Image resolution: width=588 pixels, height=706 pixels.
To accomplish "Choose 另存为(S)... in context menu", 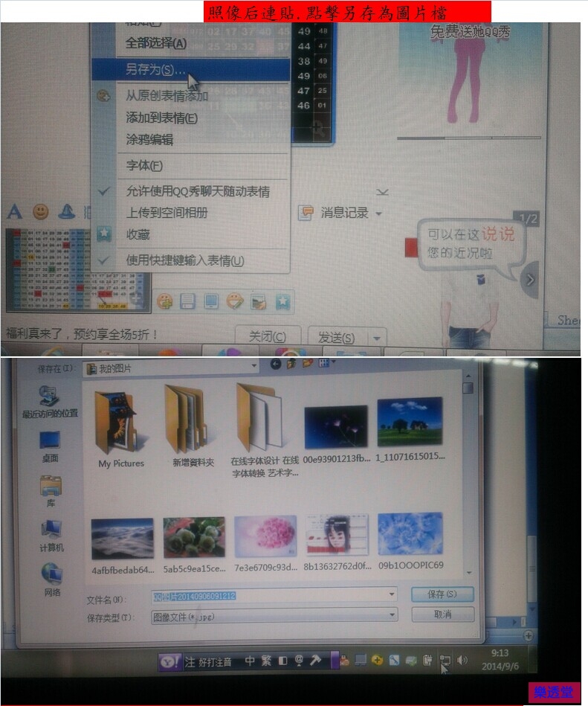I will coord(191,70).
